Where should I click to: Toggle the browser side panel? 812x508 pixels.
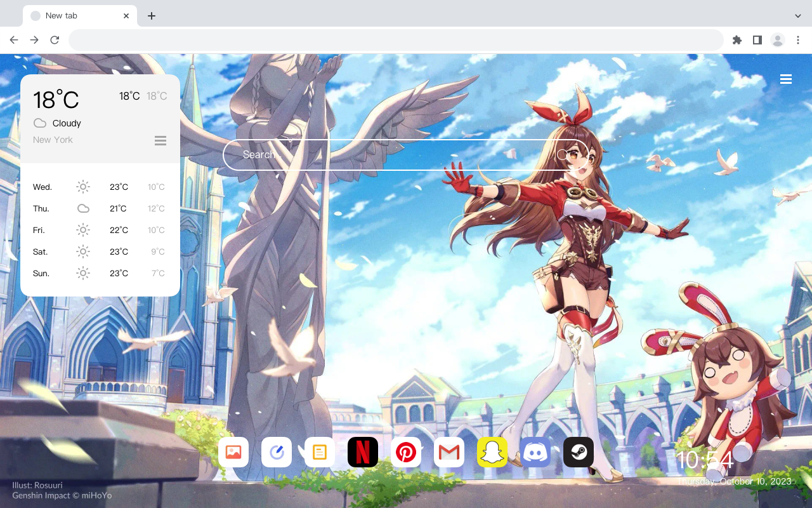[x=757, y=40]
